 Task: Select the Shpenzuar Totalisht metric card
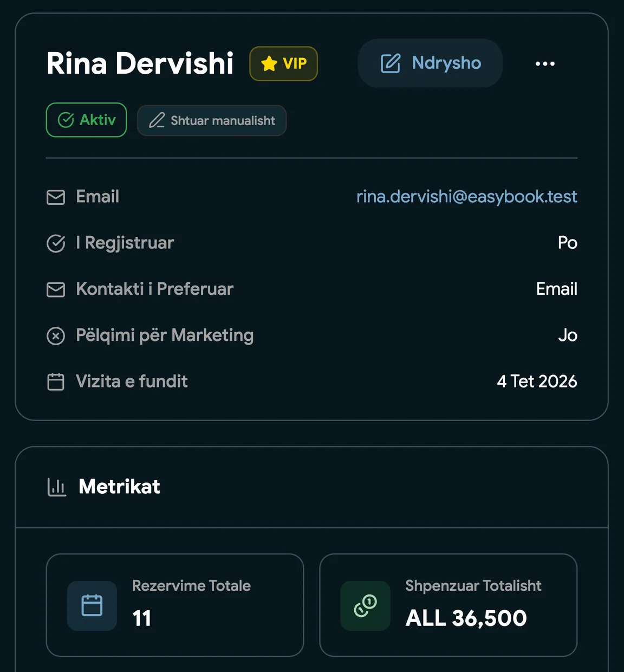[448, 605]
